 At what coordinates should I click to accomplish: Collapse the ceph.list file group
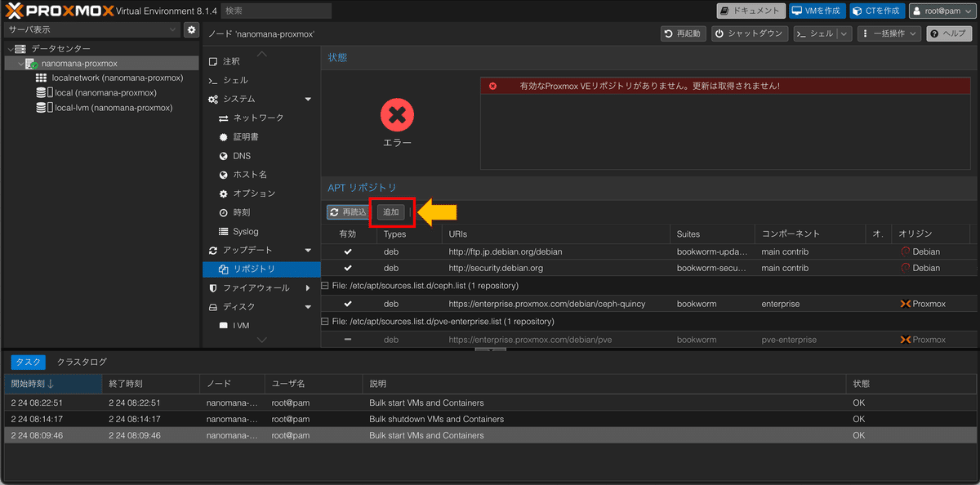coord(325,286)
